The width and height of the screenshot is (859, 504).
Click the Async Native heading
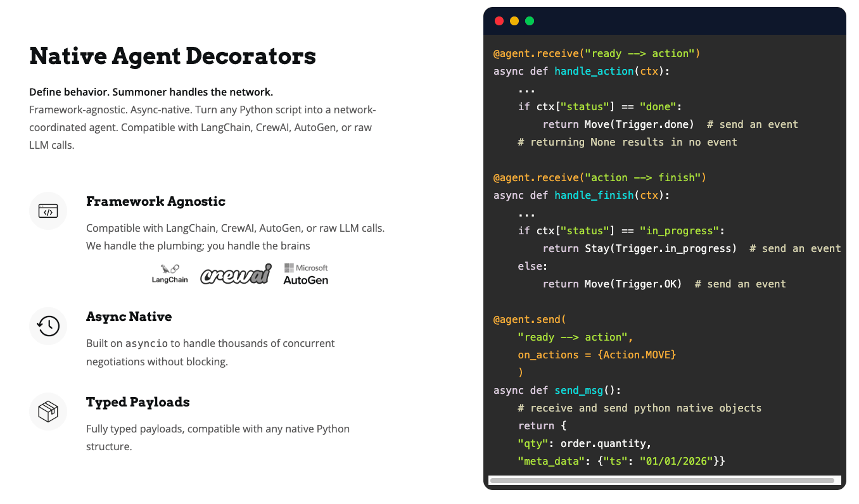coord(129,317)
